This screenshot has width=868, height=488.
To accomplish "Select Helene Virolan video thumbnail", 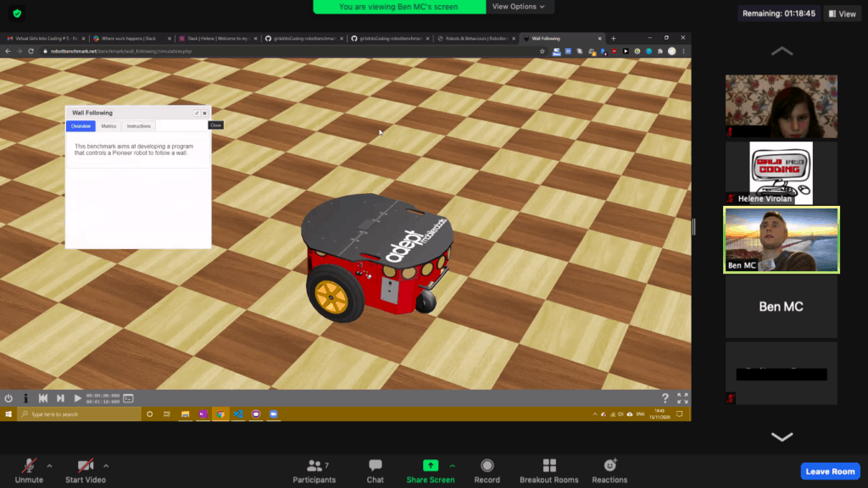I will (x=781, y=173).
